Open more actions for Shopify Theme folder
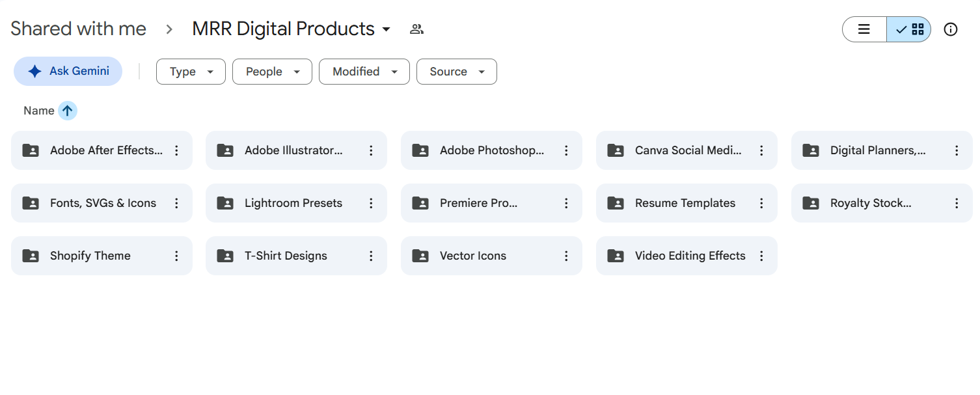The width and height of the screenshot is (980, 395). pos(176,256)
